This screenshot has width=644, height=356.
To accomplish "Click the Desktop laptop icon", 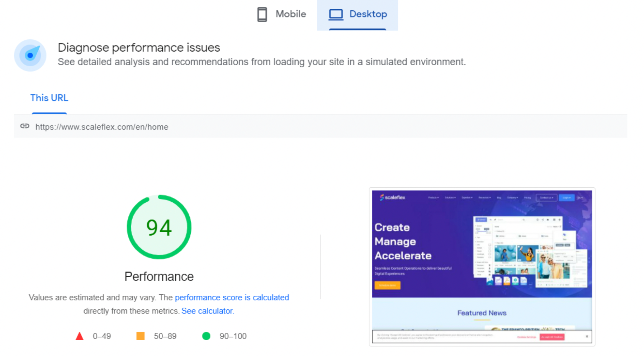I will pos(336,14).
